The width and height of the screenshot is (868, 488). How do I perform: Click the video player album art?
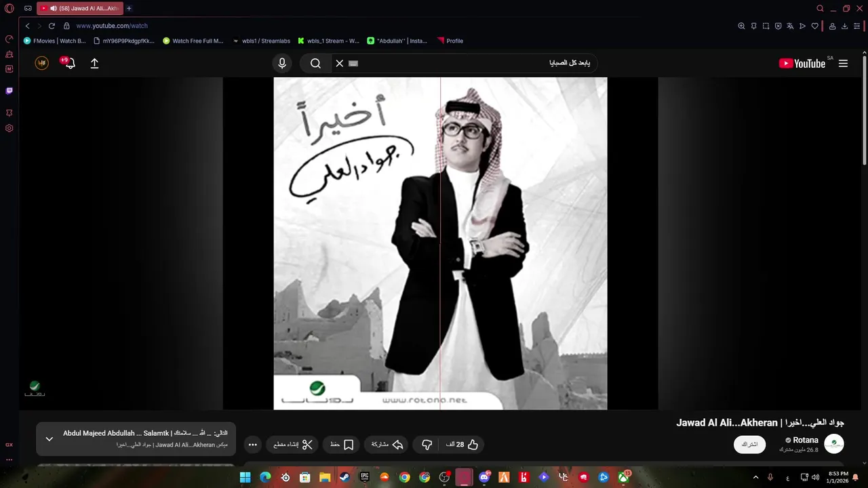point(440,243)
